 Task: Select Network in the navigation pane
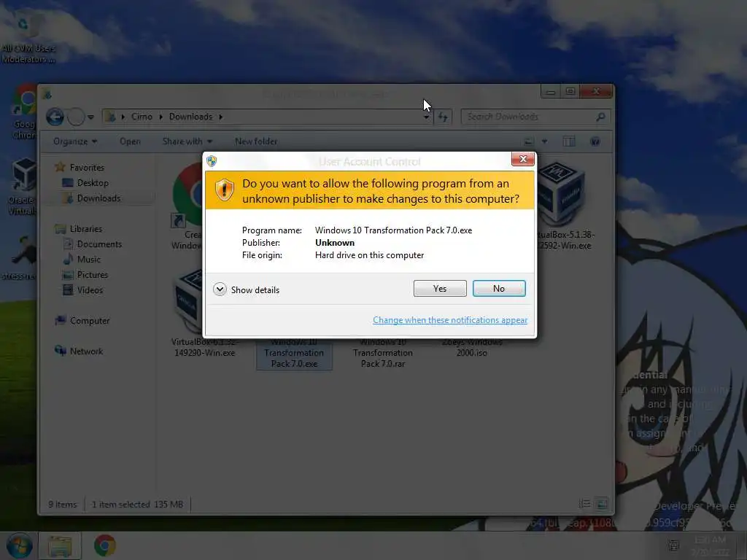point(86,351)
